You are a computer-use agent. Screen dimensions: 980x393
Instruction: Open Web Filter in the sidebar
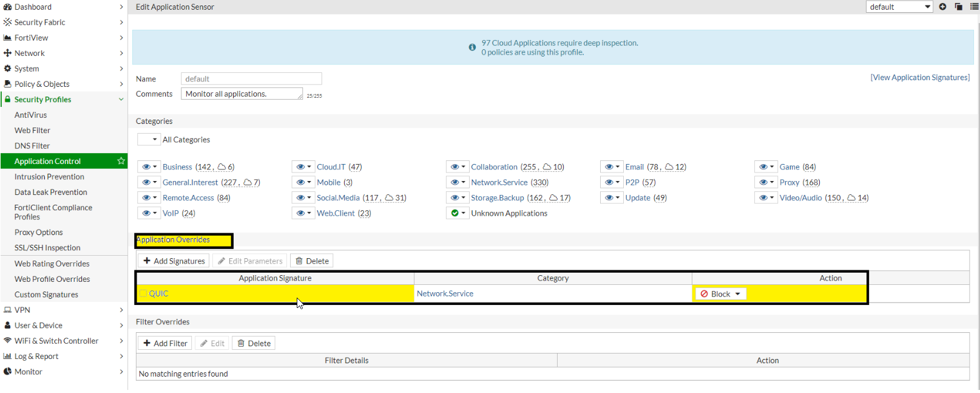[x=33, y=130]
